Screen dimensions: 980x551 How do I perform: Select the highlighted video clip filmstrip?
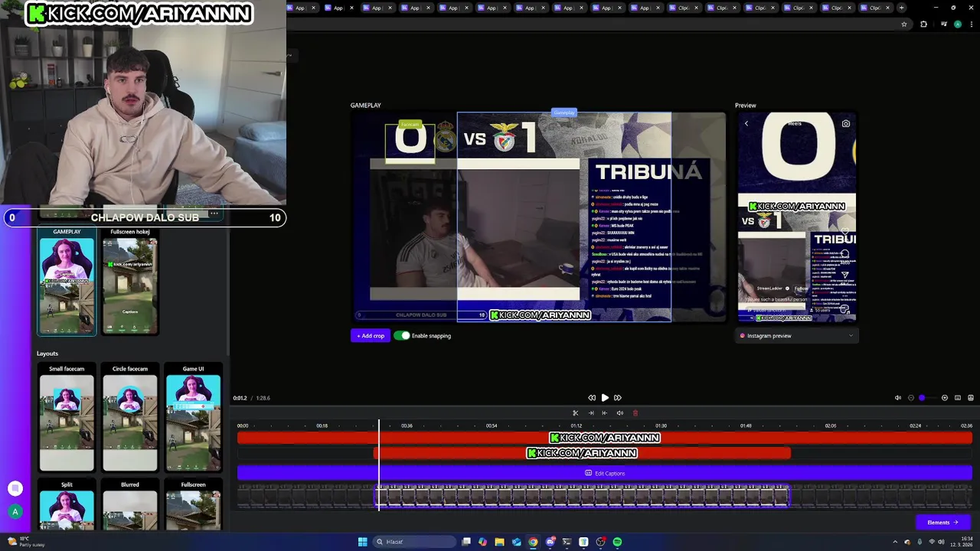tap(582, 496)
